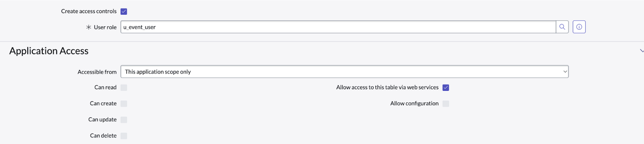Tick the Can delete checkbox
The width and height of the screenshot is (644, 144).
coord(124,136)
